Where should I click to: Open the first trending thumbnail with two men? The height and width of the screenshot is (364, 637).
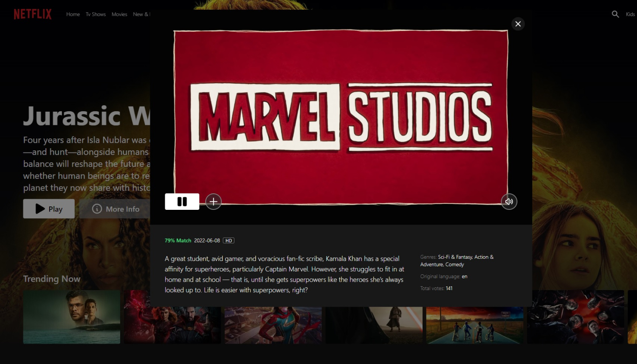point(72,317)
